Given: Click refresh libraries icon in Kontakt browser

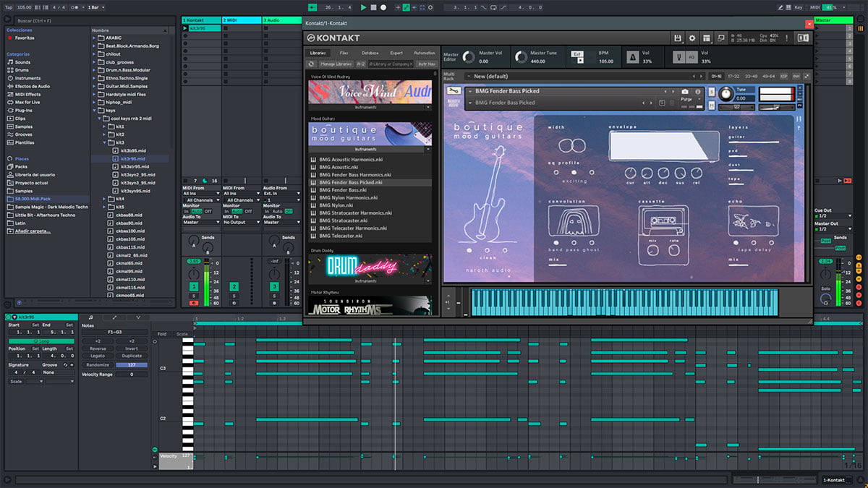Looking at the screenshot, I should (x=311, y=64).
